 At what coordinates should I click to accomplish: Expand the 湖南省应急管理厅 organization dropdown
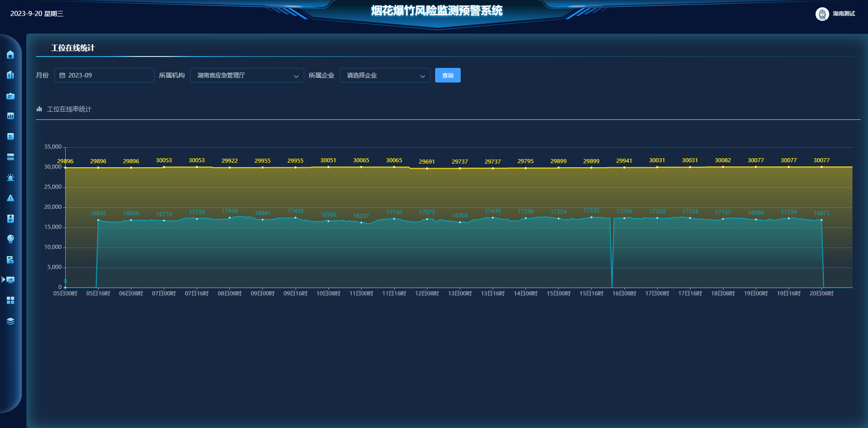[247, 75]
